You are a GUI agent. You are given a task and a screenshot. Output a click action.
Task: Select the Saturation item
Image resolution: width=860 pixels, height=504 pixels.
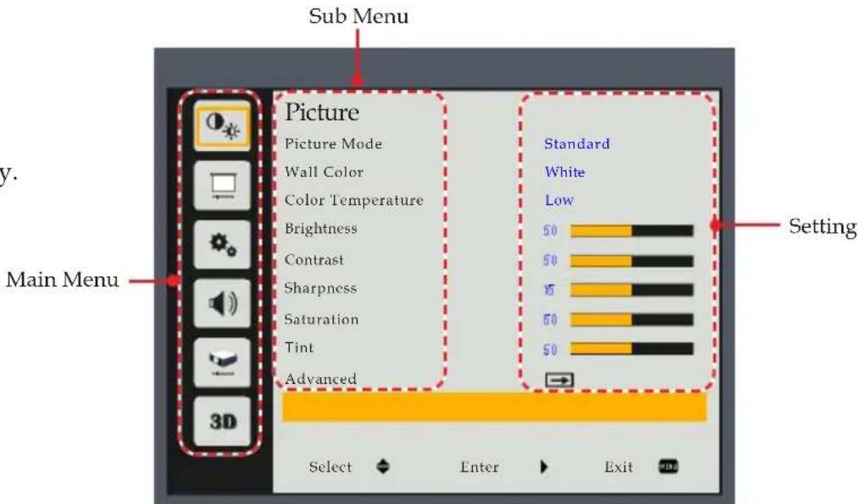pos(321,319)
